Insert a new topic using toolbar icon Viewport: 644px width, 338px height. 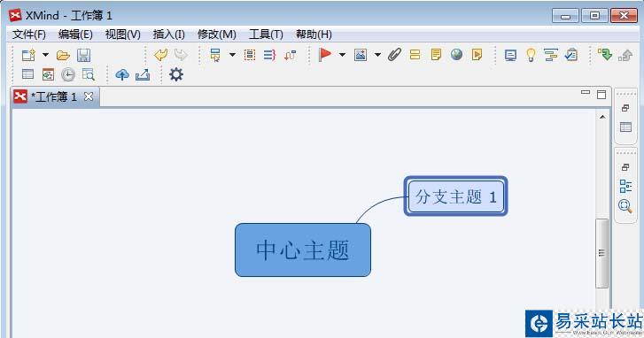pos(215,55)
